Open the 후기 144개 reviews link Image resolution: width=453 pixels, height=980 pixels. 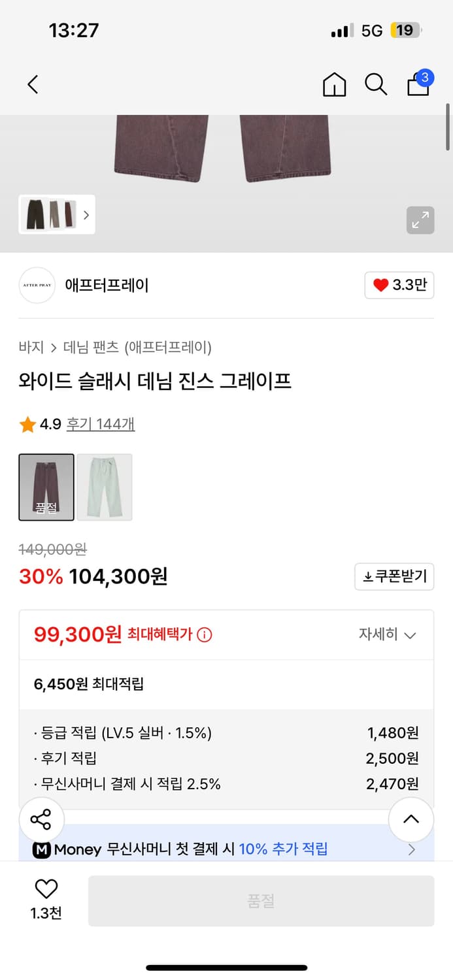coord(101,424)
